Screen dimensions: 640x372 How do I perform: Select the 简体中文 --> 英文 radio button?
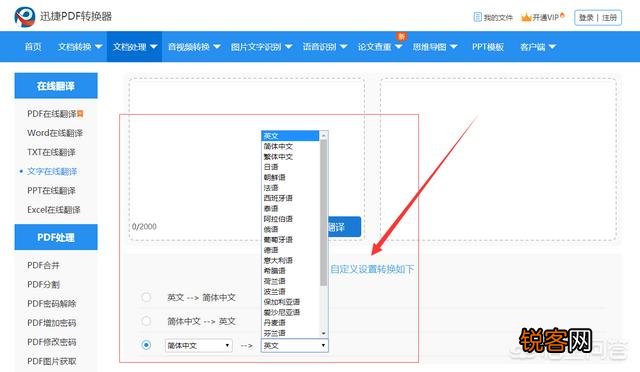tap(146, 321)
